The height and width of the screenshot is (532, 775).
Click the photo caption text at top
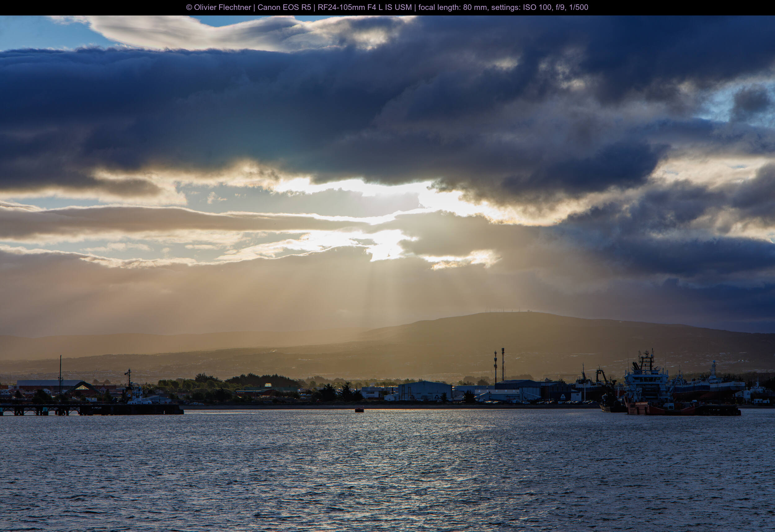point(387,7)
